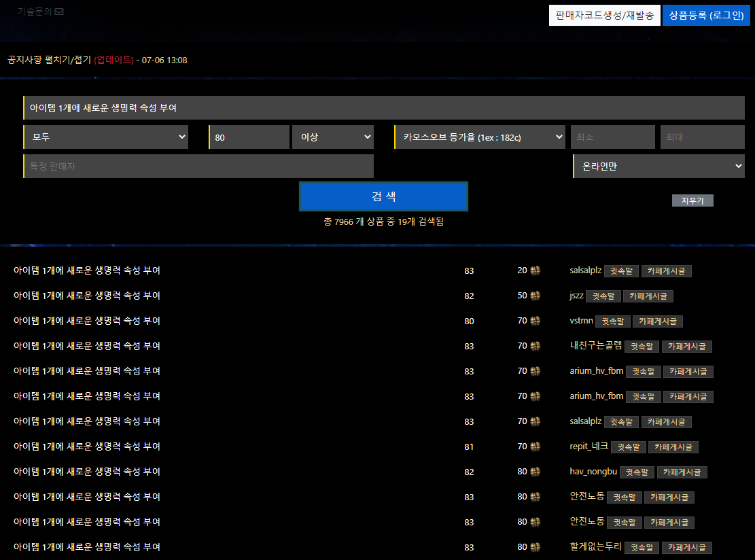This screenshot has width=755, height=560.
Task: Click the envelope icon next to 기술문의
Action: coord(59,12)
